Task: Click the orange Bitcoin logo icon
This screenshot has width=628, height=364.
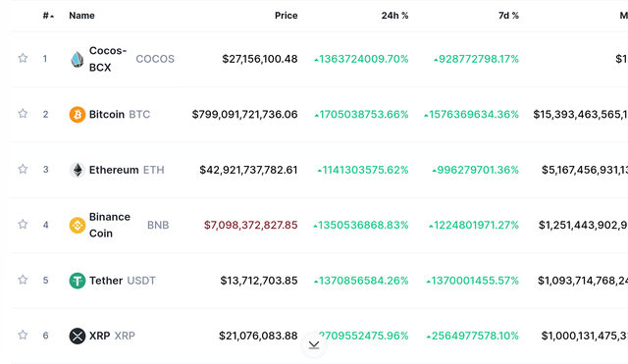Action: pyautogui.click(x=78, y=115)
